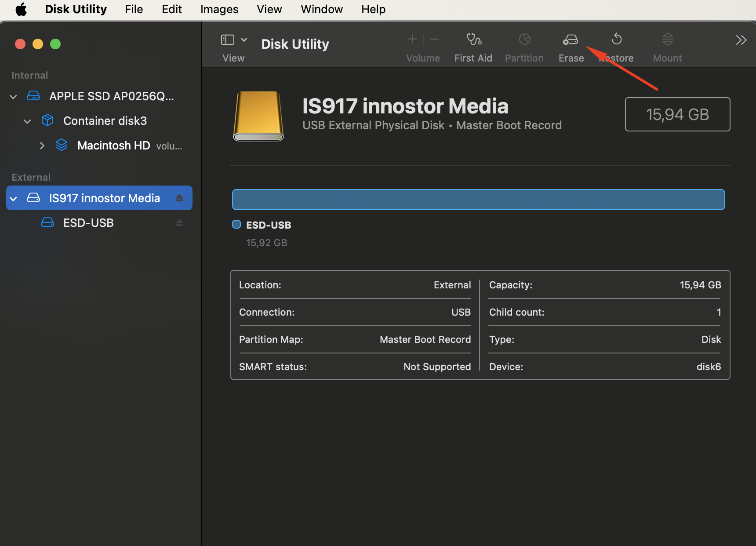Click the green zoom window button

point(55,44)
